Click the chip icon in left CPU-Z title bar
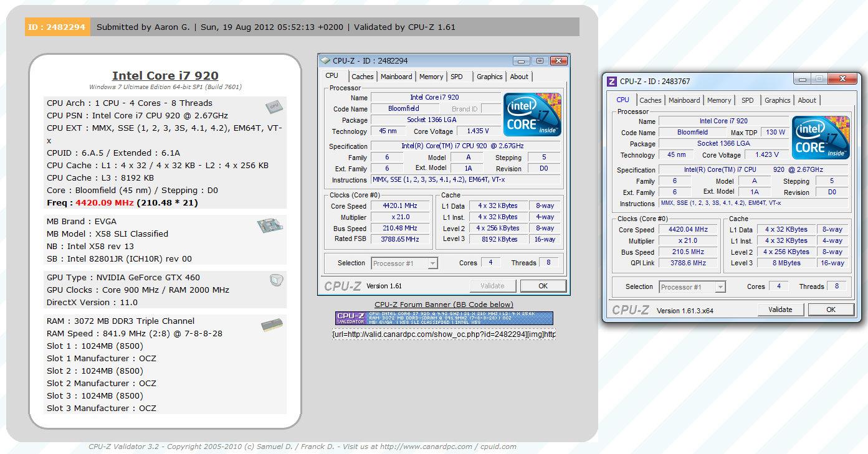Viewport: 868px width, 454px height. click(x=325, y=60)
